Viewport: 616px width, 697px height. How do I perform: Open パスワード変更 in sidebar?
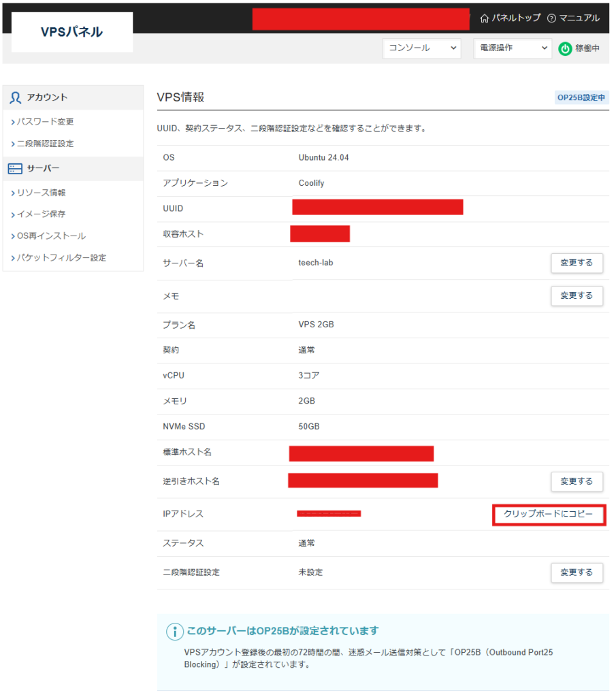[46, 122]
